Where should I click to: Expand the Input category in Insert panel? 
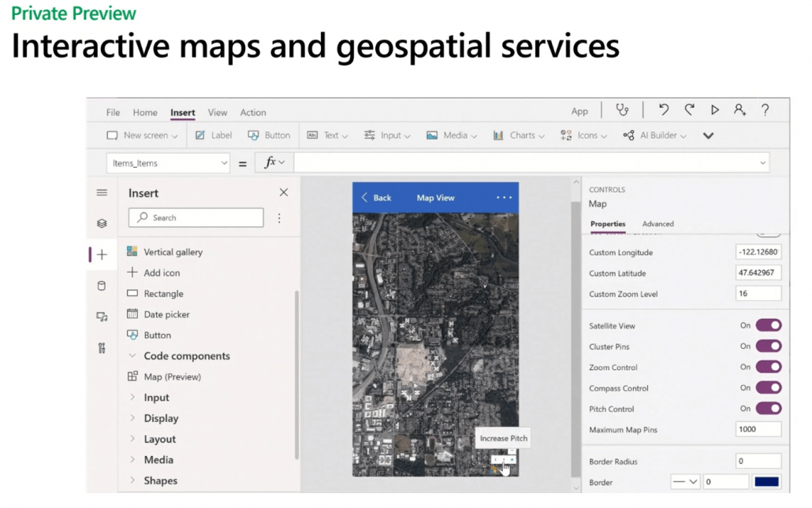click(x=156, y=398)
